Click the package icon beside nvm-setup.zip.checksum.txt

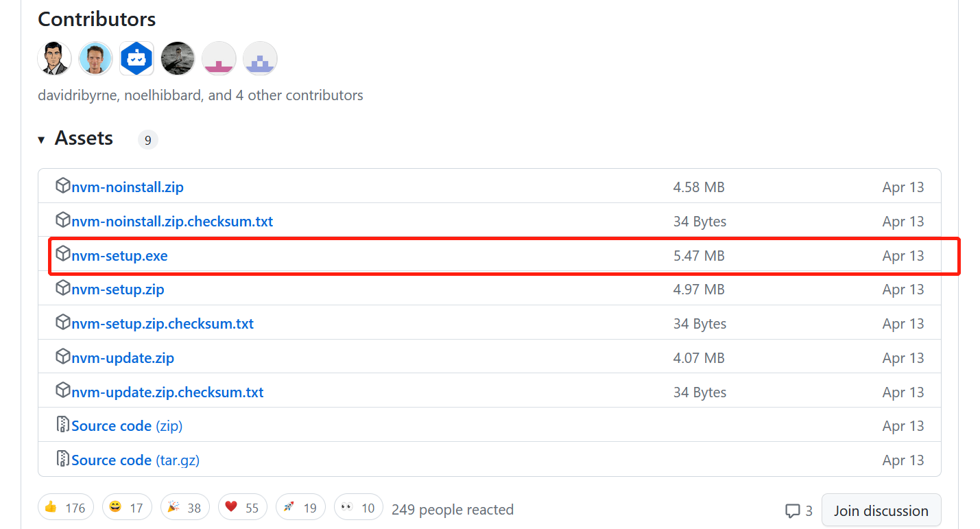[62, 322]
